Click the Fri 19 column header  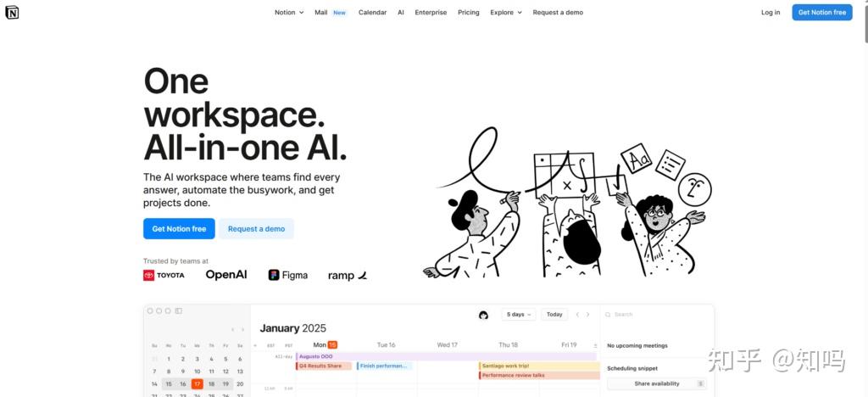coord(569,345)
